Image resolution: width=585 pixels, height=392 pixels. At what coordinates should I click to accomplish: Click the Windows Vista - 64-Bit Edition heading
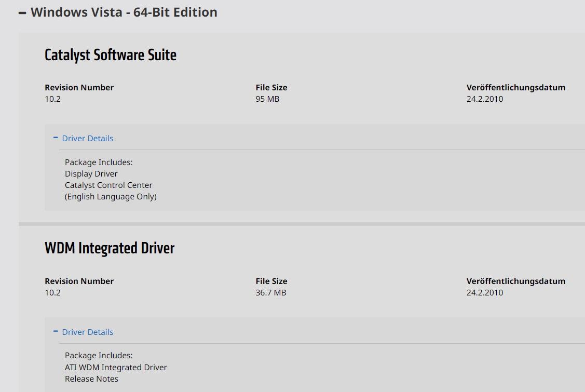point(124,12)
